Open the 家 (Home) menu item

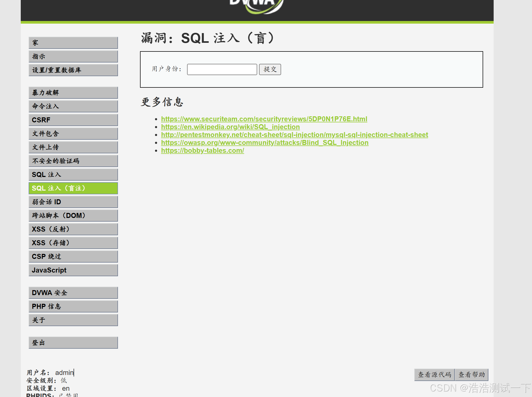[73, 43]
